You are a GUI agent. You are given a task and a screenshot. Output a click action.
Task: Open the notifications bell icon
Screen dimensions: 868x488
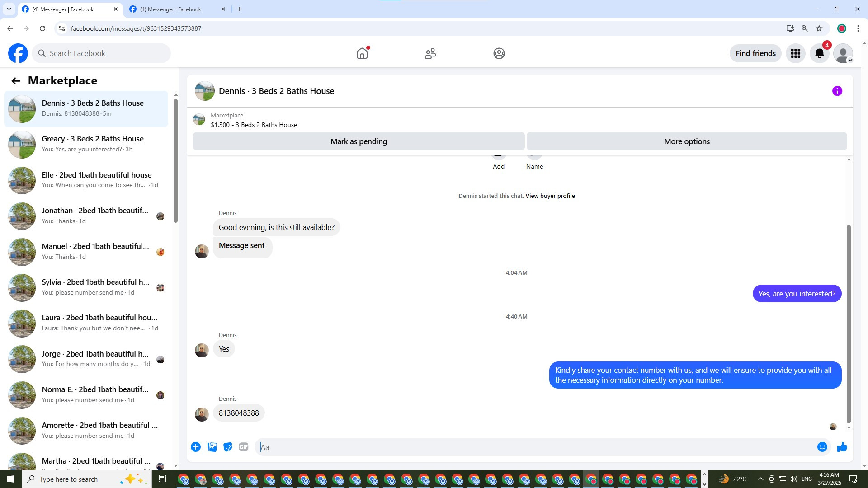(x=819, y=53)
